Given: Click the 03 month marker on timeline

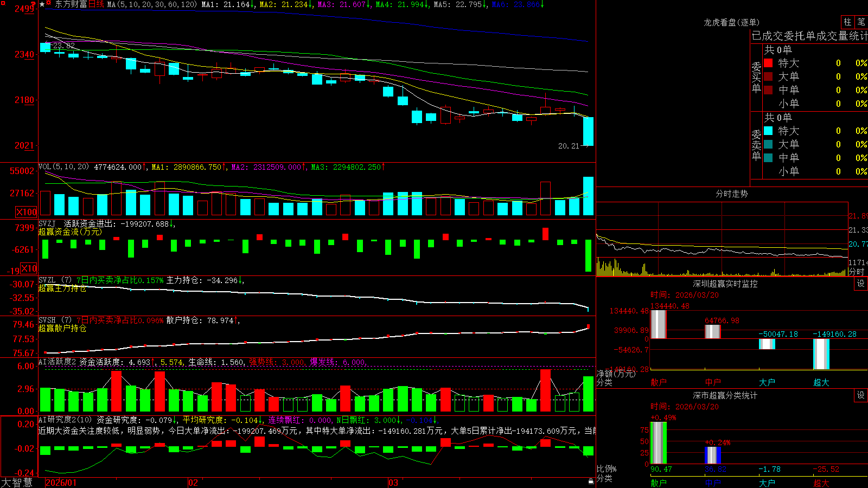Looking at the screenshot, I should (393, 483).
